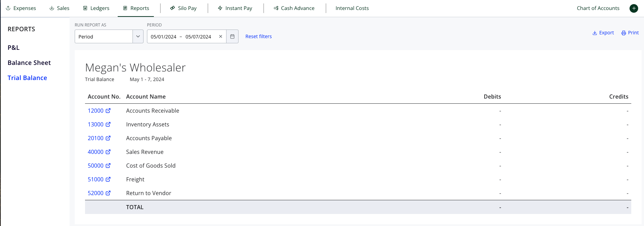644x226 pixels.
Task: Open account number 40000 link
Action: click(95, 152)
